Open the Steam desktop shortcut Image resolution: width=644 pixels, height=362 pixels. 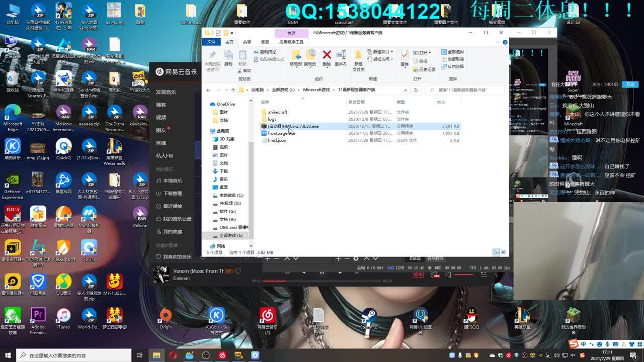[369, 319]
